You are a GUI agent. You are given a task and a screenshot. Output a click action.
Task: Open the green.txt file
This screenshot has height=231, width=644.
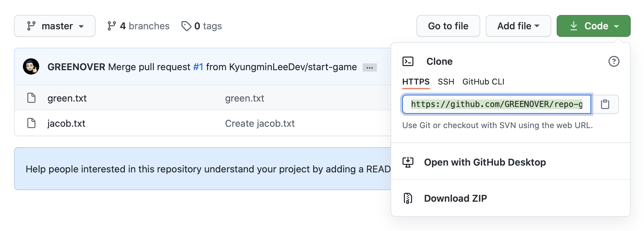67,98
